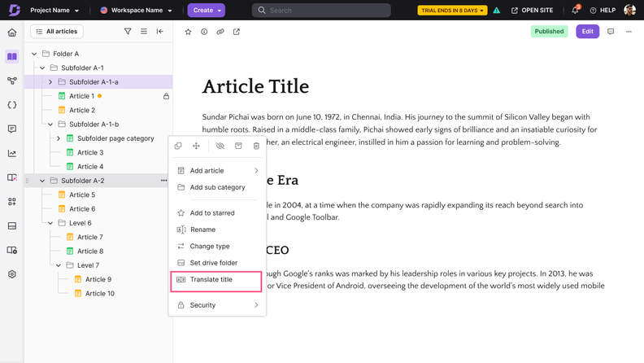Open the comments icon beside Edit
This screenshot has width=644, height=363.
pyautogui.click(x=611, y=32)
